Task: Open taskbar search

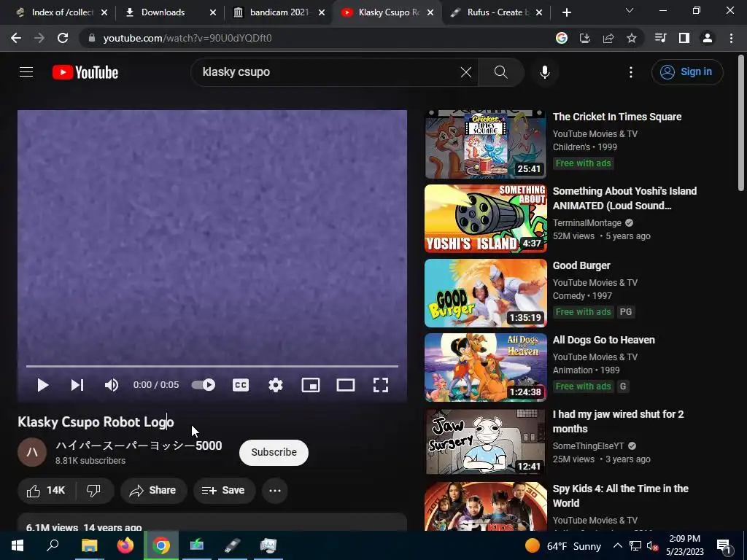Action: [x=53, y=545]
